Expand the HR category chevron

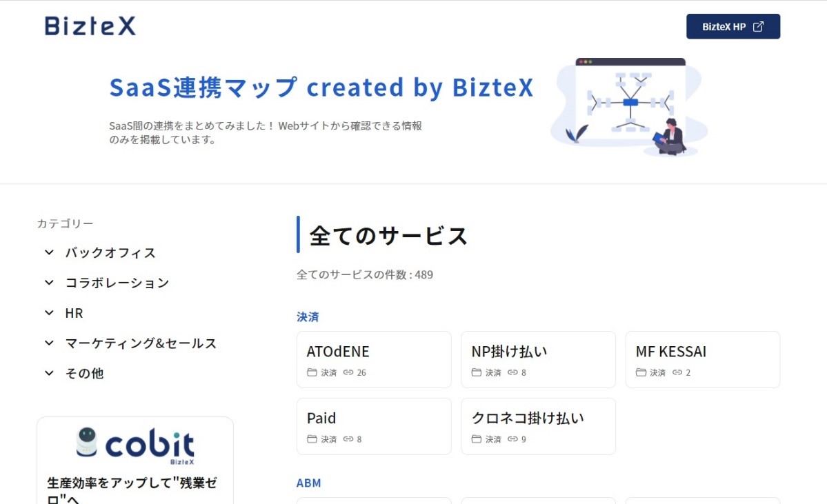point(49,312)
